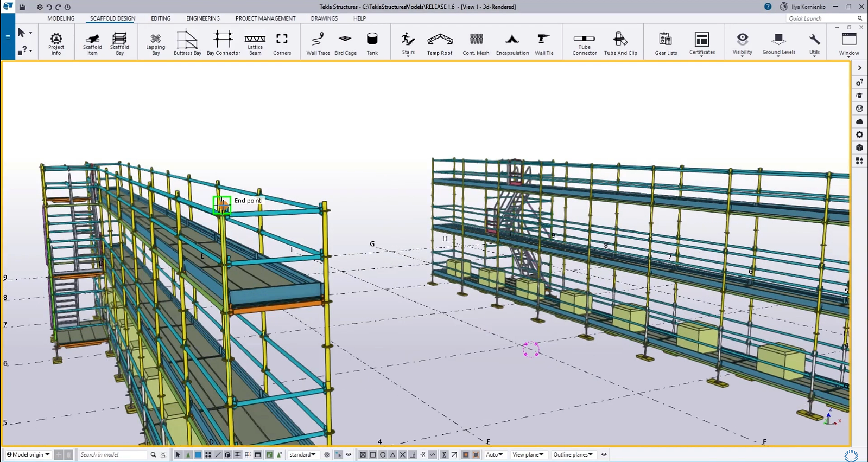The height and width of the screenshot is (462, 868).
Task: Choose the Lapping Bay tool
Action: (156, 43)
